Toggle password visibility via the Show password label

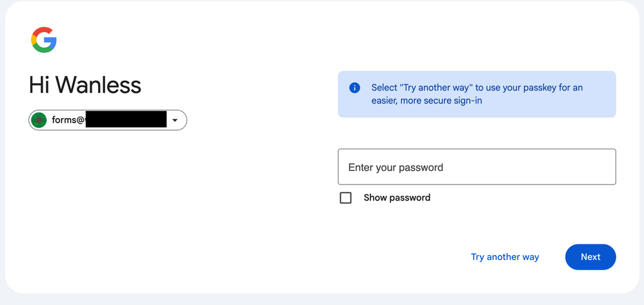tap(397, 198)
